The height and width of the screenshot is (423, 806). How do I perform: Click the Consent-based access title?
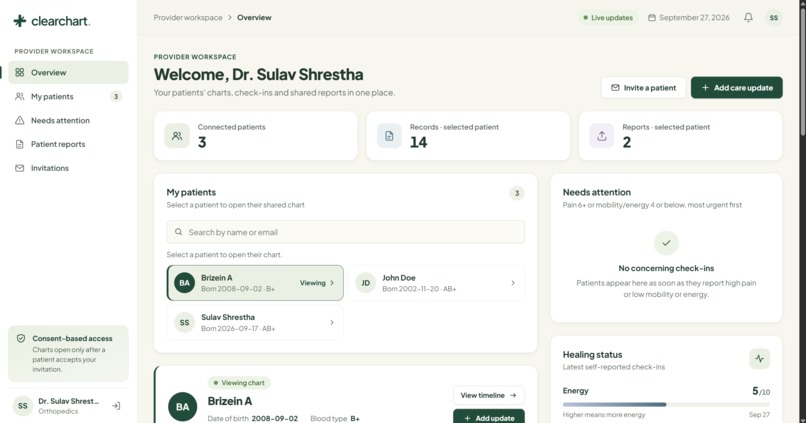72,338
